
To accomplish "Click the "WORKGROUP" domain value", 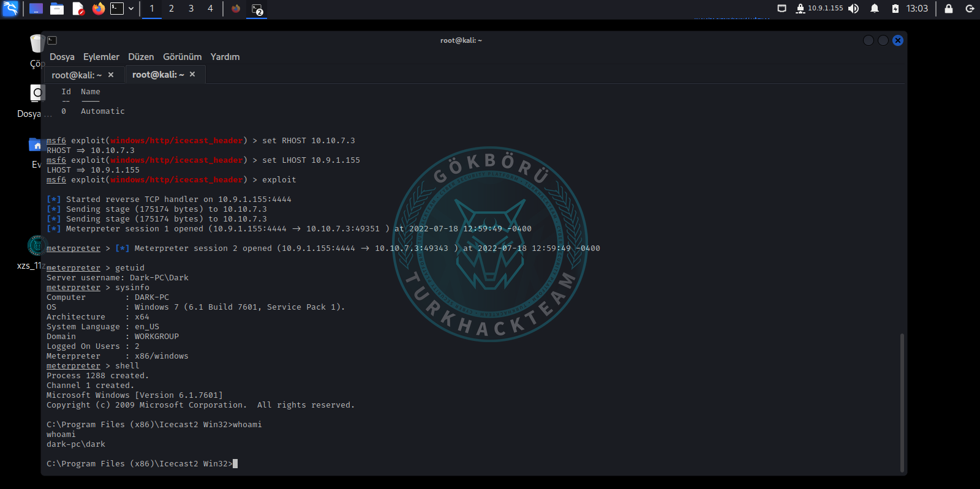I will 157,337.
